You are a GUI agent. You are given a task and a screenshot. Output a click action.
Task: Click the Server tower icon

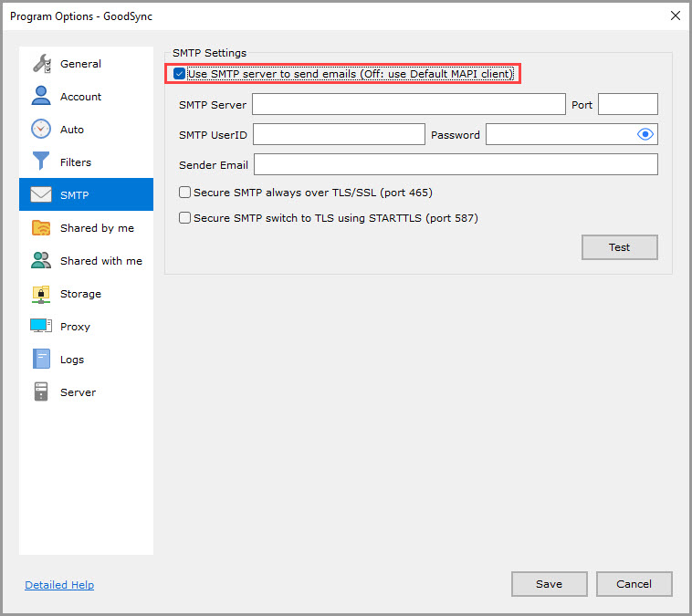click(41, 392)
